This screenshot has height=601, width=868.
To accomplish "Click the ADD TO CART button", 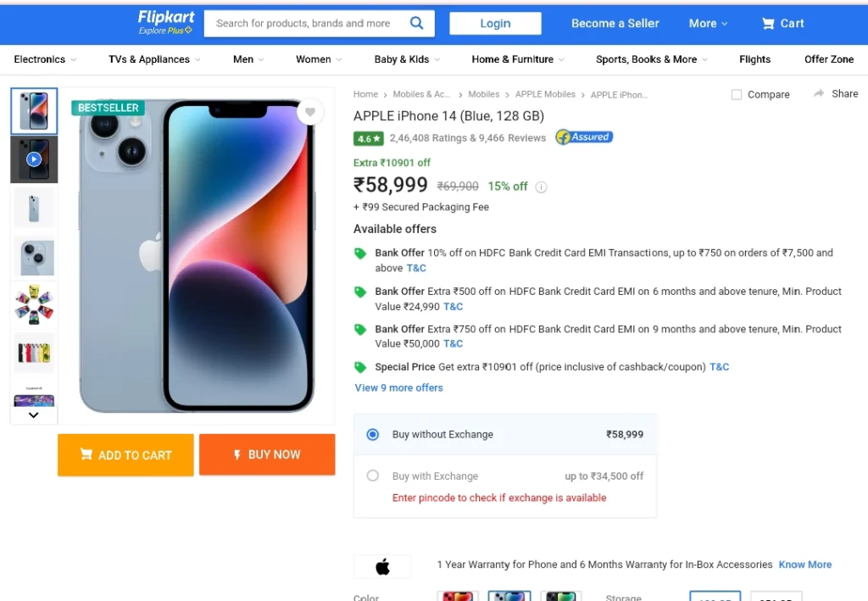I will [x=125, y=455].
